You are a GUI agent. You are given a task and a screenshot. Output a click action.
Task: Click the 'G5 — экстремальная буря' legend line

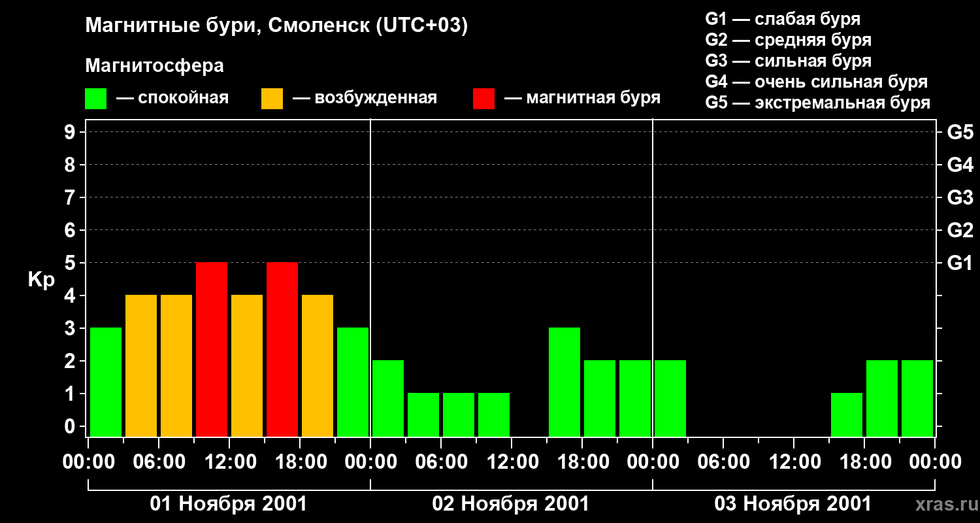[x=817, y=103]
